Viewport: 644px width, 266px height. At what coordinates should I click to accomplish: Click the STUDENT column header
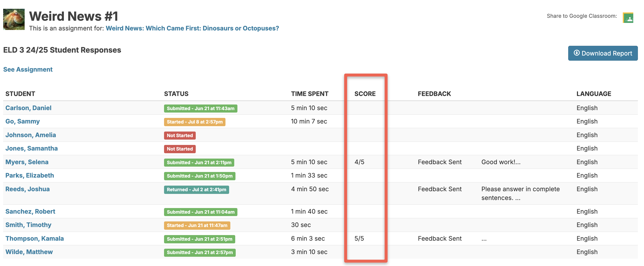[x=20, y=94]
